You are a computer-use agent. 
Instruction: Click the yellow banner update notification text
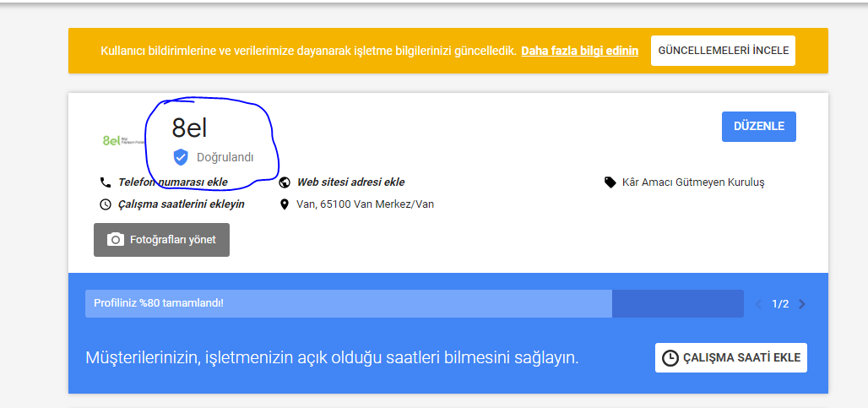pos(308,51)
